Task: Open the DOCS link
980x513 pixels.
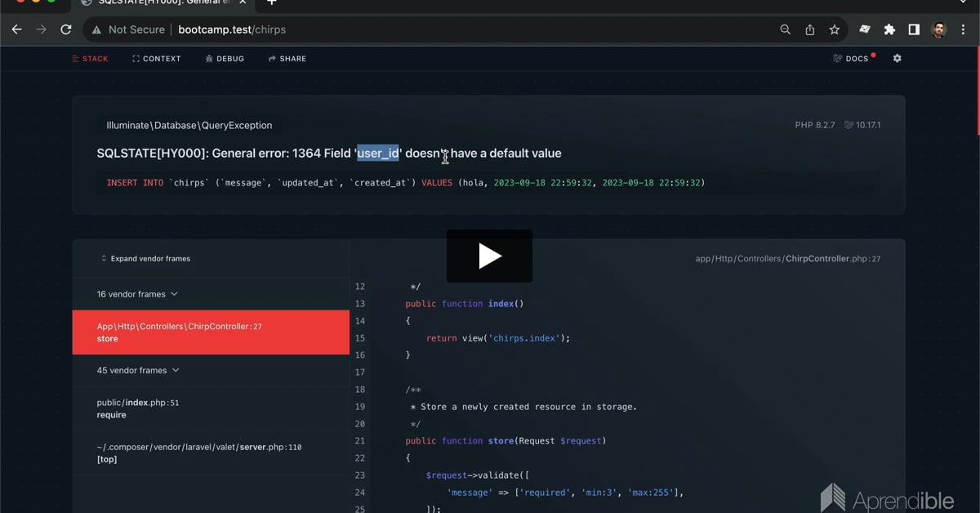Action: [851, 59]
